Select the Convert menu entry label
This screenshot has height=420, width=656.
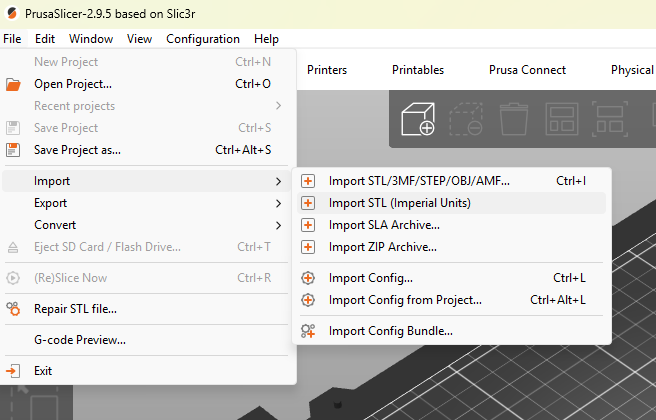point(55,225)
